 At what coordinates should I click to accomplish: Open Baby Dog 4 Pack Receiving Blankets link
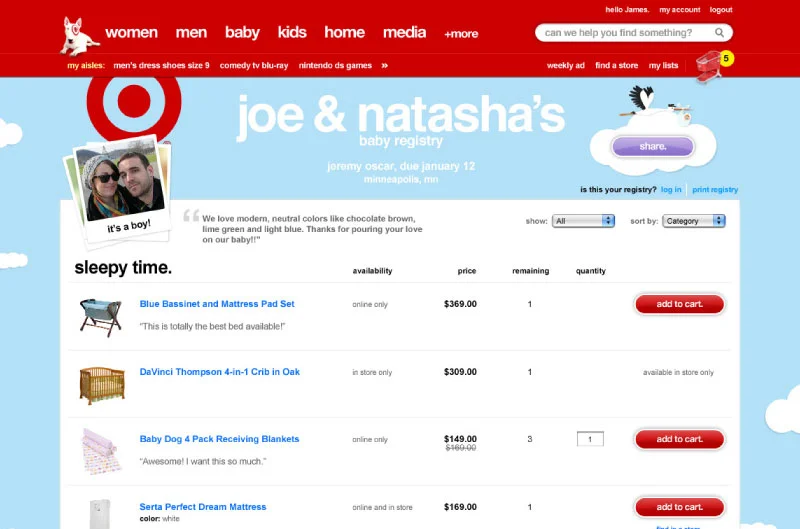tap(219, 439)
